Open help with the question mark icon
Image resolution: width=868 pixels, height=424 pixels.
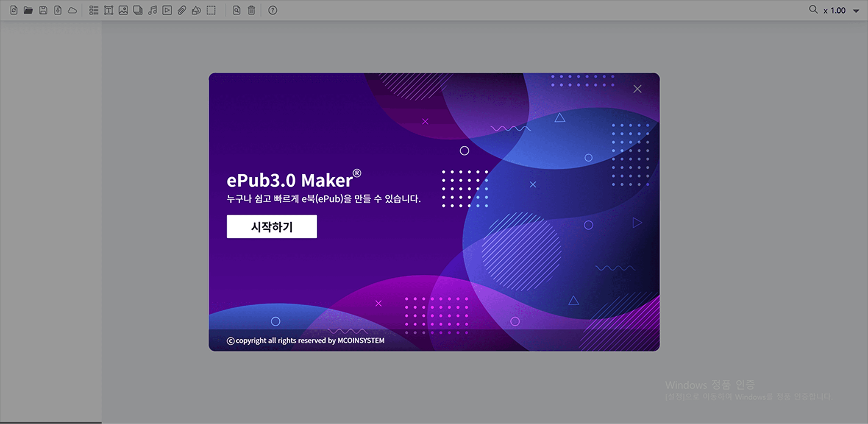click(x=273, y=10)
